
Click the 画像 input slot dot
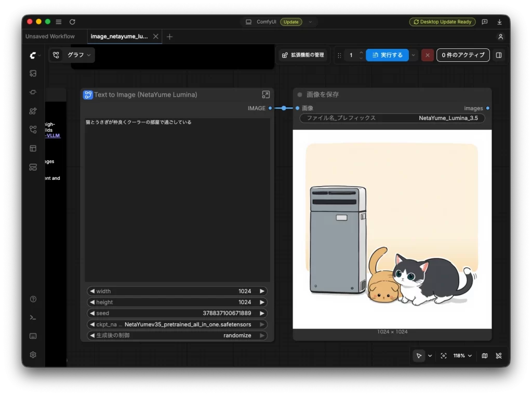[x=298, y=108]
